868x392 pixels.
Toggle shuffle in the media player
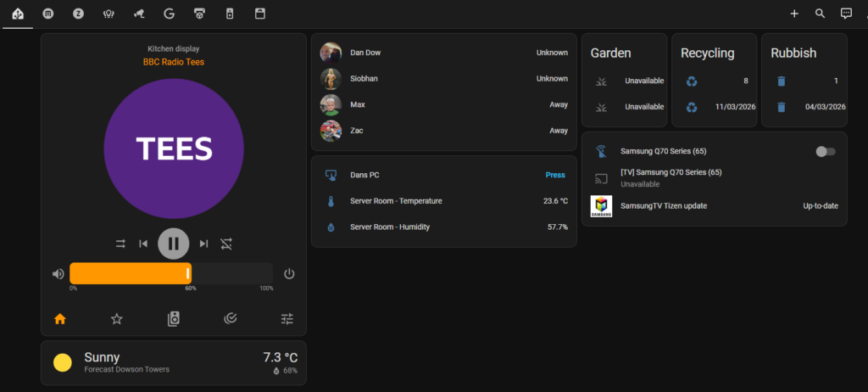click(120, 244)
